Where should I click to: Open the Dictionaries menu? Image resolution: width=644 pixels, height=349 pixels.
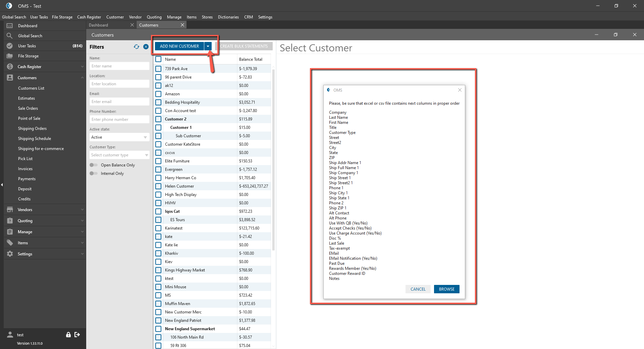[x=228, y=17]
